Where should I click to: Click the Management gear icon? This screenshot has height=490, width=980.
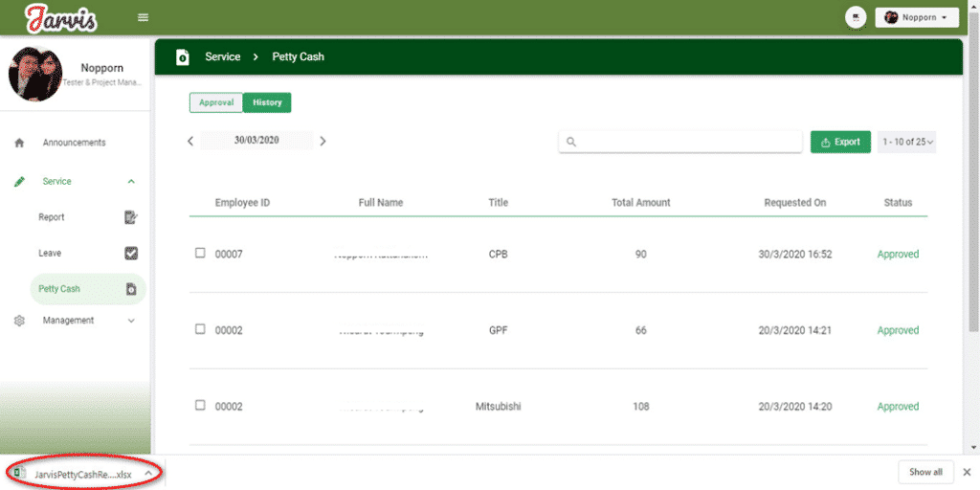(x=18, y=321)
